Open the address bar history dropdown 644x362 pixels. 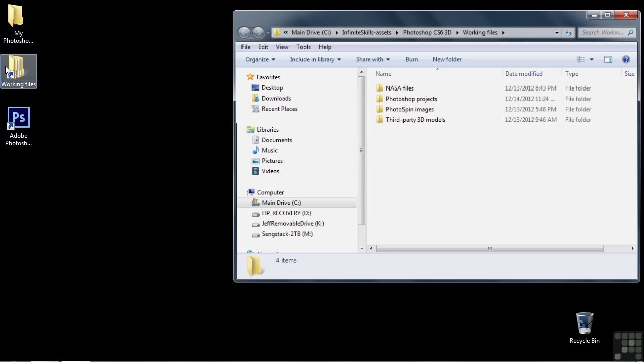point(557,32)
